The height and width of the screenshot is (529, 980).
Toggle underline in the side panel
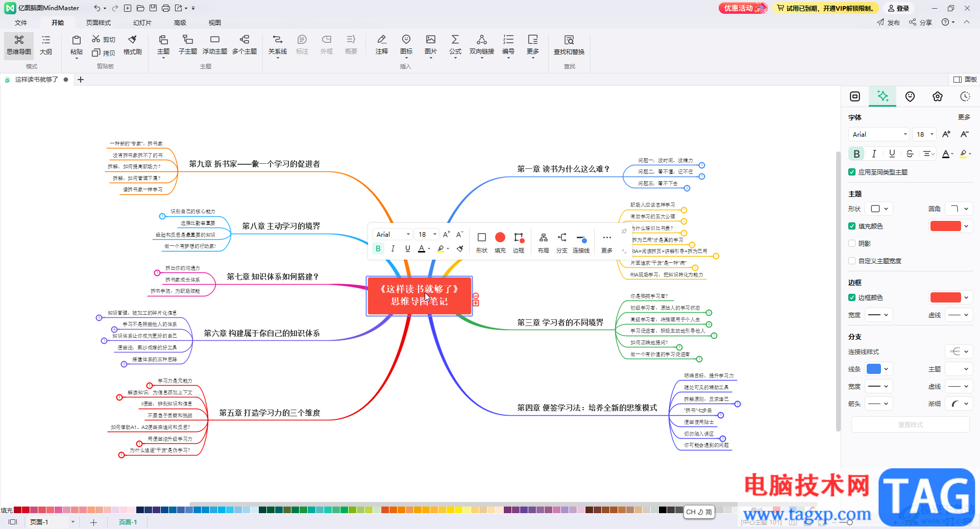click(x=892, y=154)
